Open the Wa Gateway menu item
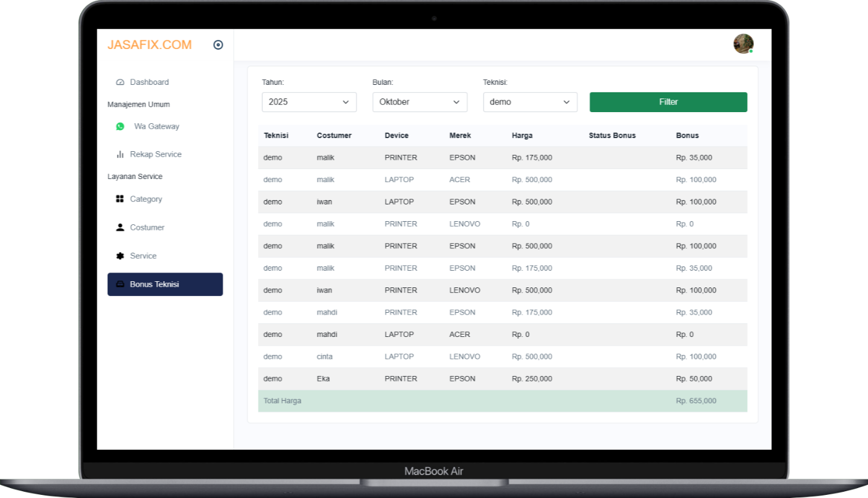Image resolution: width=868 pixels, height=498 pixels. point(156,126)
